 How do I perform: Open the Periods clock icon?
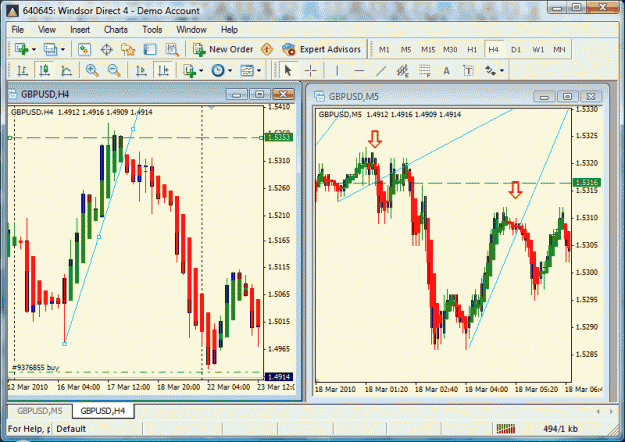(x=218, y=71)
